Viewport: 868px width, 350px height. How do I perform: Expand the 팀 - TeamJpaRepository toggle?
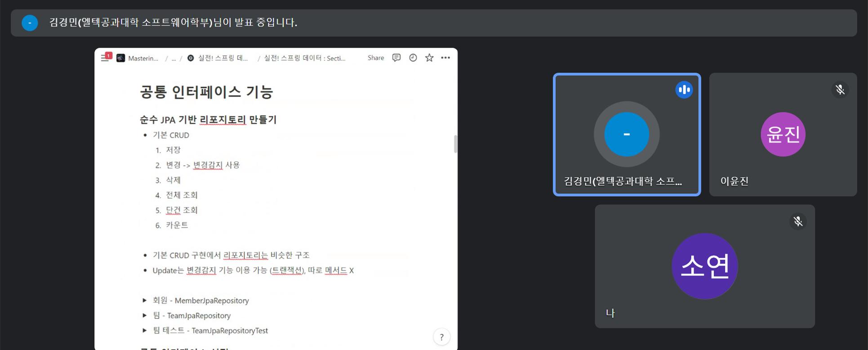pyautogui.click(x=144, y=315)
